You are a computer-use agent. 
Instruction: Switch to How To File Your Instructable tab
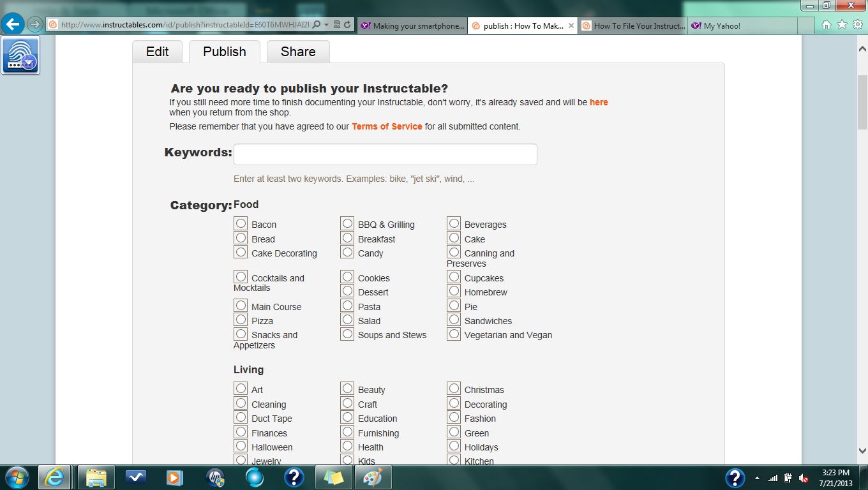click(x=634, y=26)
